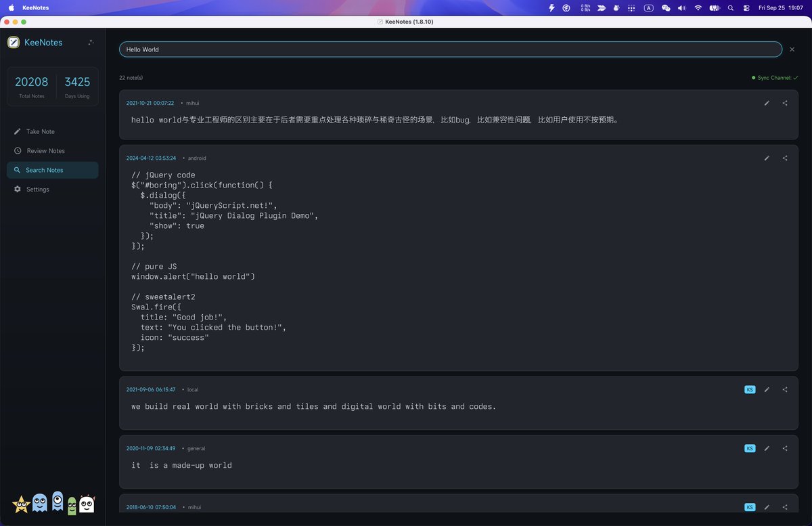812x526 pixels.
Task: Click the lightning bolt menu bar icon
Action: point(551,7)
